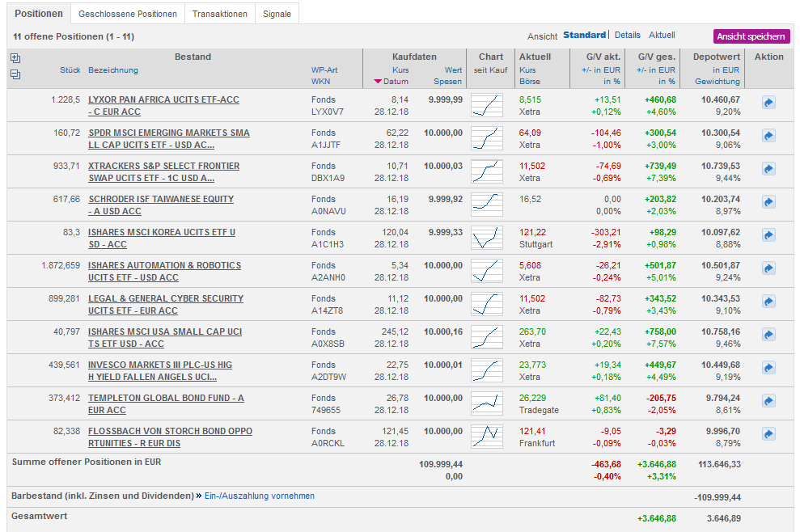800x532 pixels.
Task: Open the Signale tab
Action: click(x=277, y=14)
